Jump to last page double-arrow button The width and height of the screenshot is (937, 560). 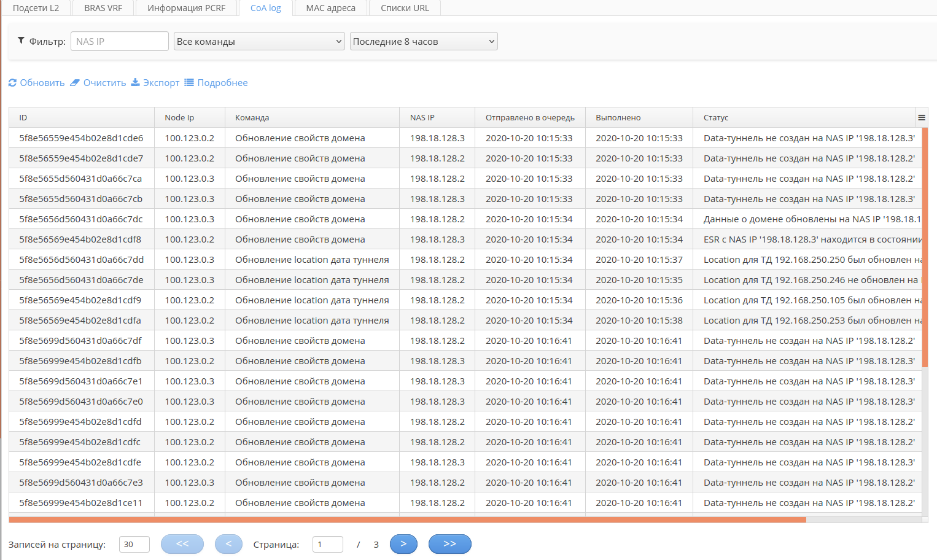pos(449,544)
